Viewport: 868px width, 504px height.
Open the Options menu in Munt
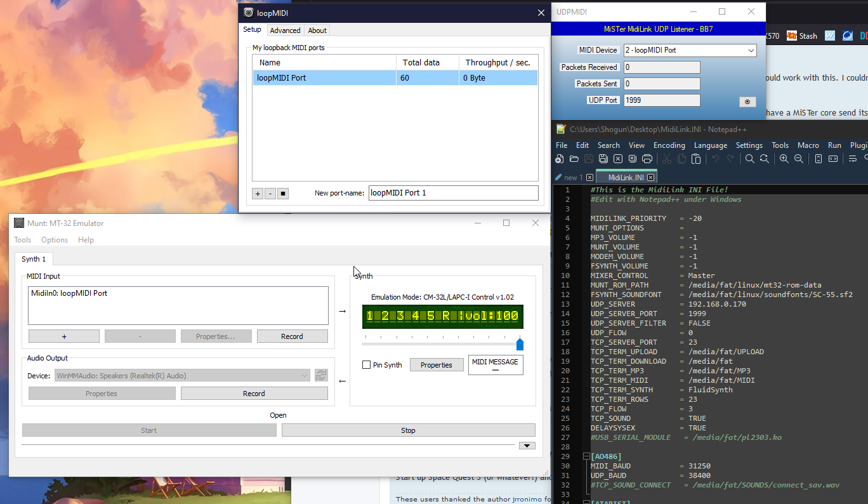coord(55,240)
